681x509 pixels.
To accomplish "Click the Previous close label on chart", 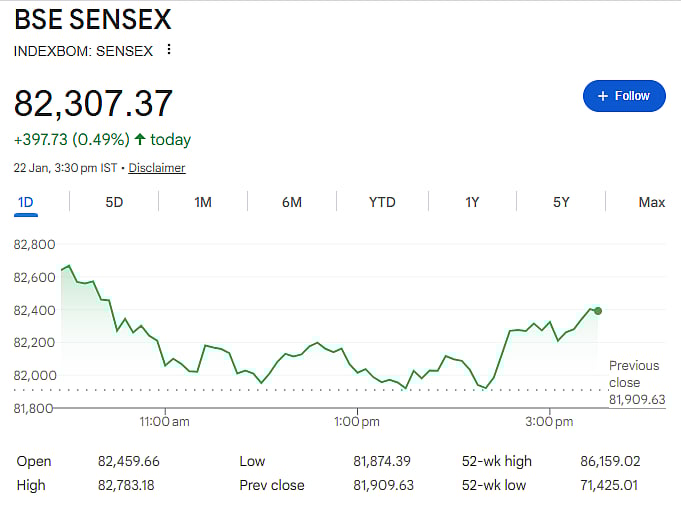I will coord(634,374).
